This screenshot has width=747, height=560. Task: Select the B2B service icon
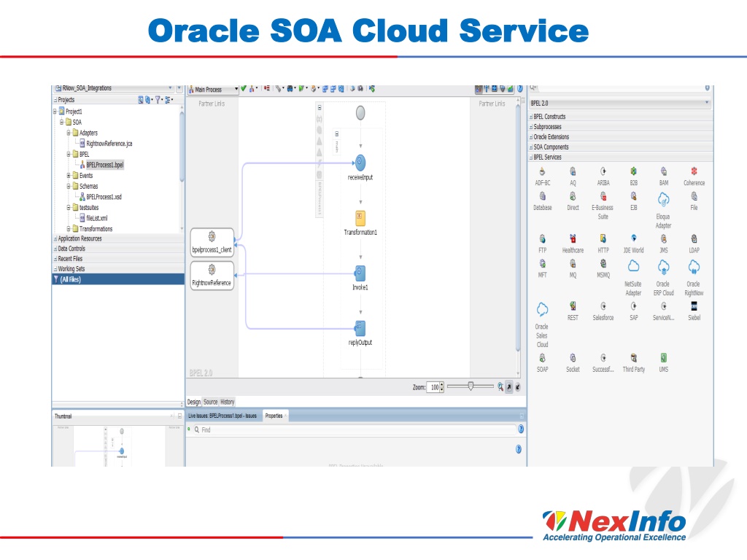(x=634, y=172)
